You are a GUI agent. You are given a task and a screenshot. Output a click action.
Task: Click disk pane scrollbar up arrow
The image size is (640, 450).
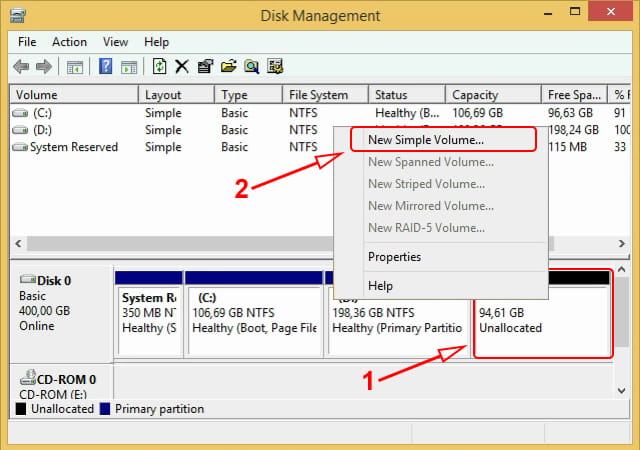(622, 270)
